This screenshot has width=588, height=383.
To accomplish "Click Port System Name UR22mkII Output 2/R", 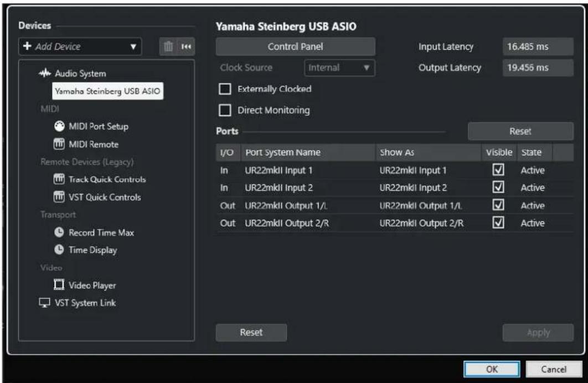I will (287, 224).
